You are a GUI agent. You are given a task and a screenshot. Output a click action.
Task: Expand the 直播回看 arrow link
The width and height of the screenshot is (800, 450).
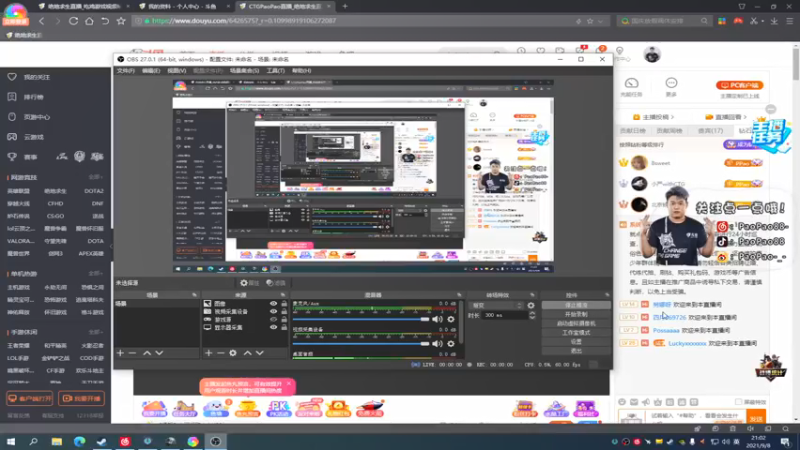pyautogui.click(x=745, y=117)
